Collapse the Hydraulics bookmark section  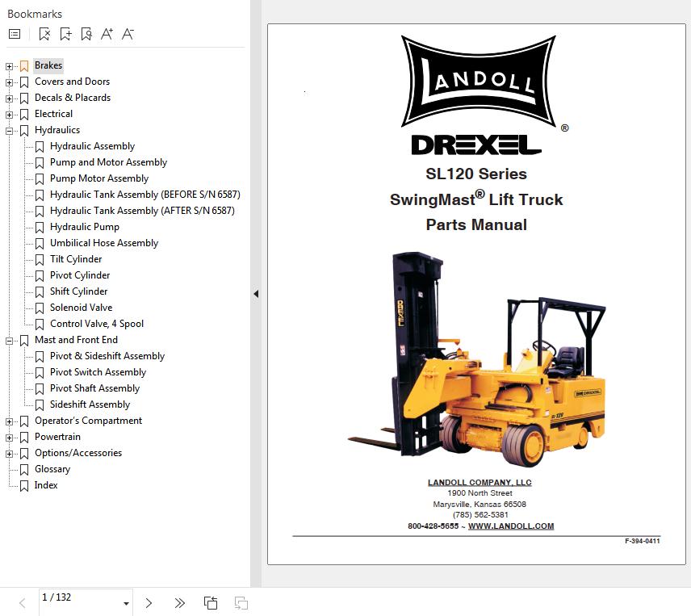[10, 131]
